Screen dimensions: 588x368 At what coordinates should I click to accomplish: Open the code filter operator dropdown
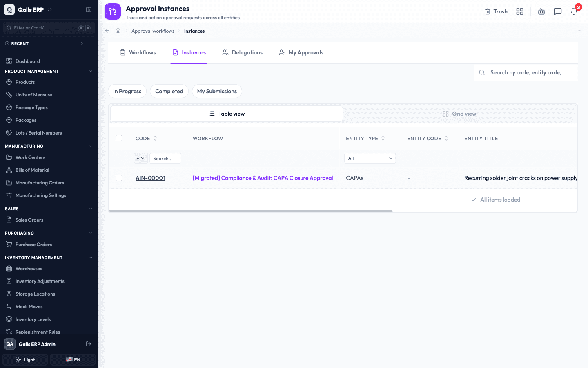(141, 158)
